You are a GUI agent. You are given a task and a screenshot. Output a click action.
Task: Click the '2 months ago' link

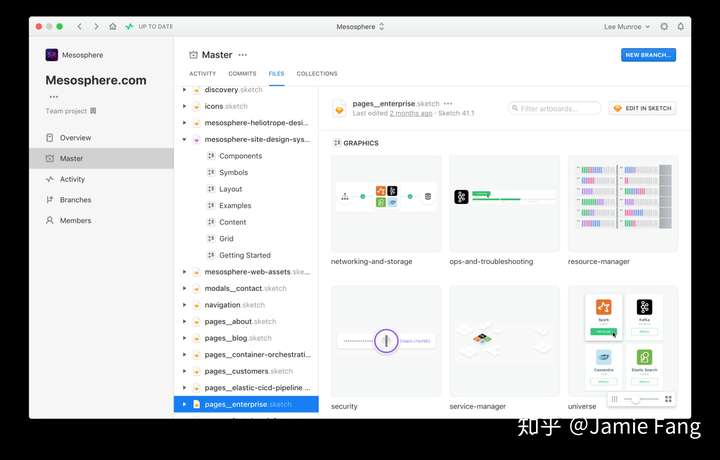tap(411, 113)
